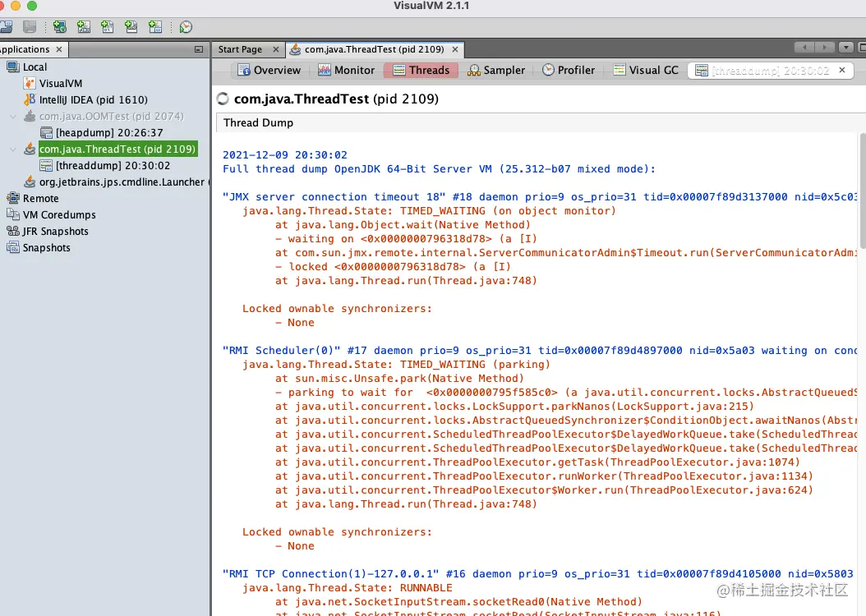Click the thread dump vertical scrollbar
866x616 pixels.
pyautogui.click(x=863, y=191)
